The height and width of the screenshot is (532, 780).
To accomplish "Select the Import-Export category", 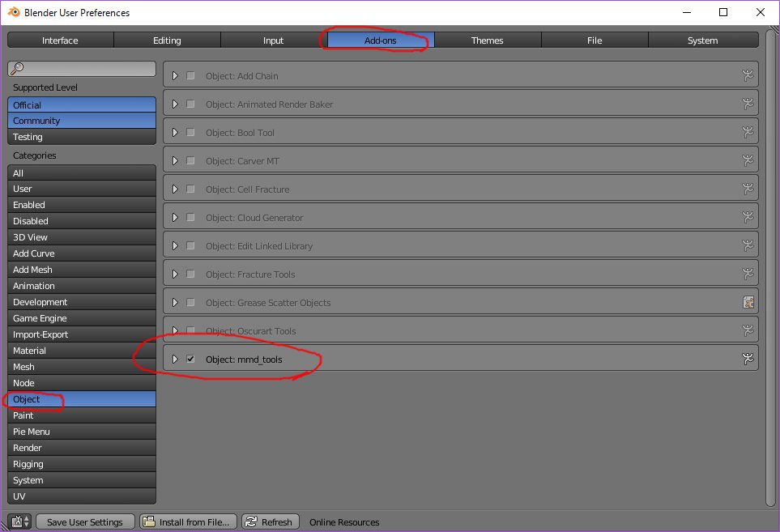I will pyautogui.click(x=82, y=334).
